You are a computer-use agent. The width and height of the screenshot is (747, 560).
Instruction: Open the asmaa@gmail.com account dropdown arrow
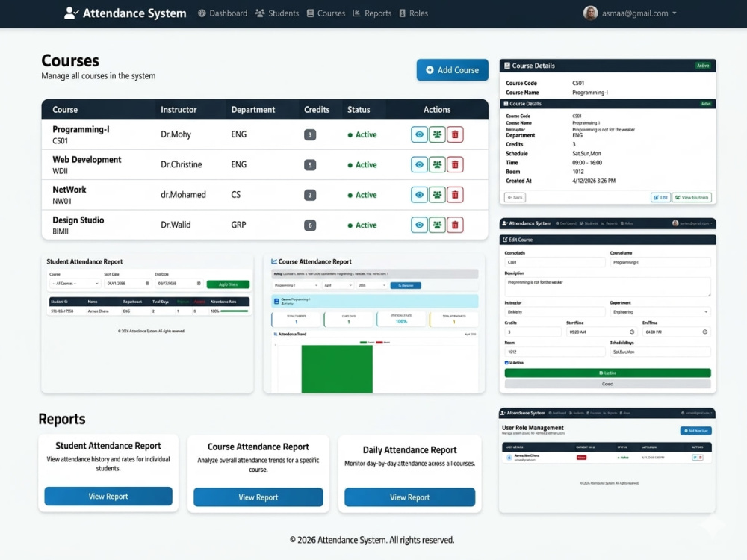tap(674, 13)
